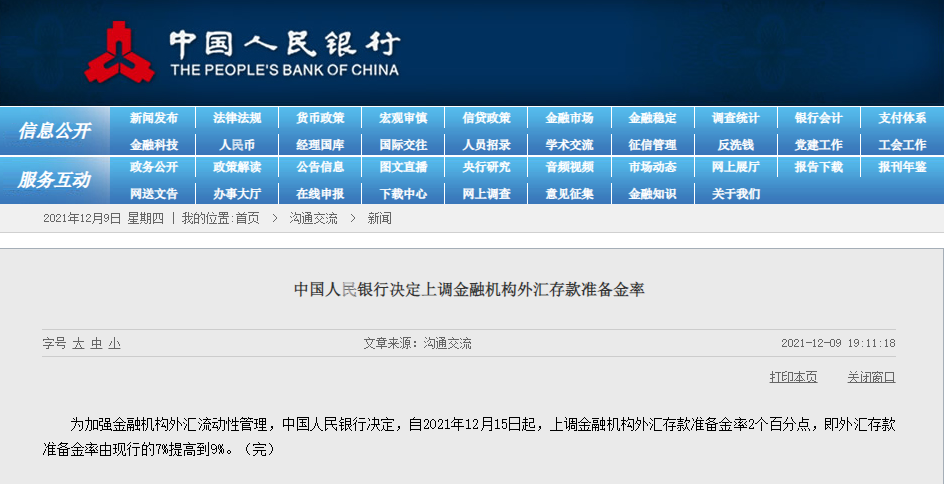Open 学术交流 menu item

pyautogui.click(x=570, y=144)
